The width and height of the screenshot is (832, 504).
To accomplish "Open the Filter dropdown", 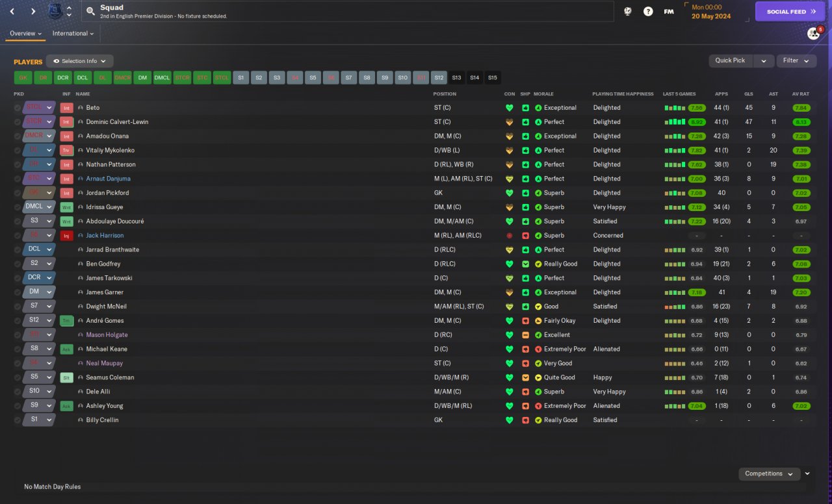I will click(x=796, y=61).
